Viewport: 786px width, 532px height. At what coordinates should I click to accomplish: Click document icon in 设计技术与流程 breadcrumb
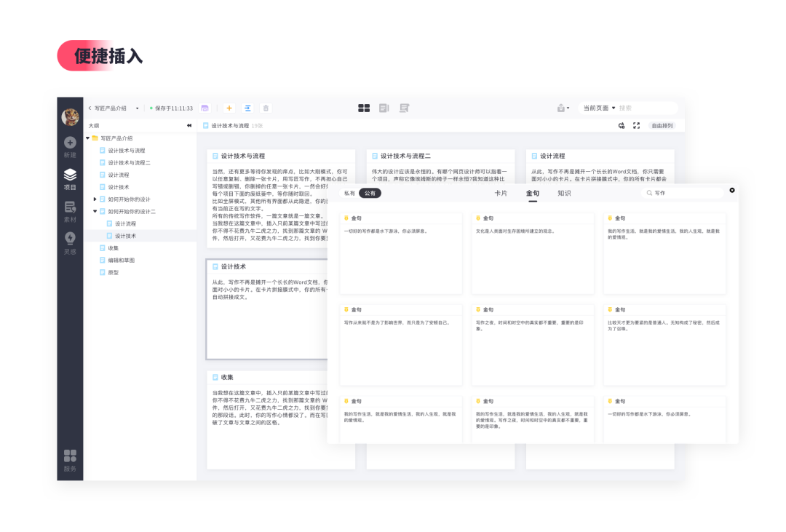coord(205,125)
